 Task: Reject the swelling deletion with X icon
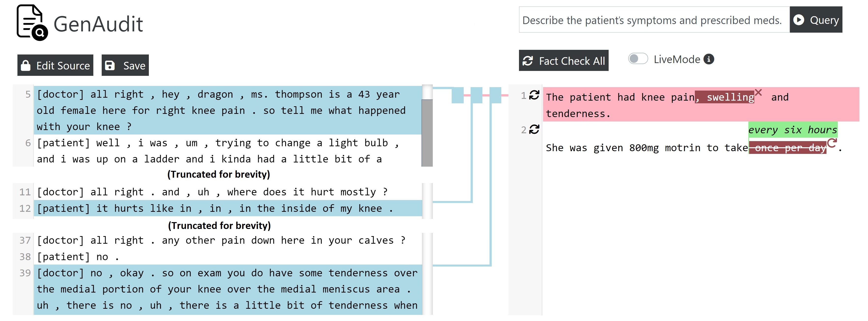coord(758,92)
